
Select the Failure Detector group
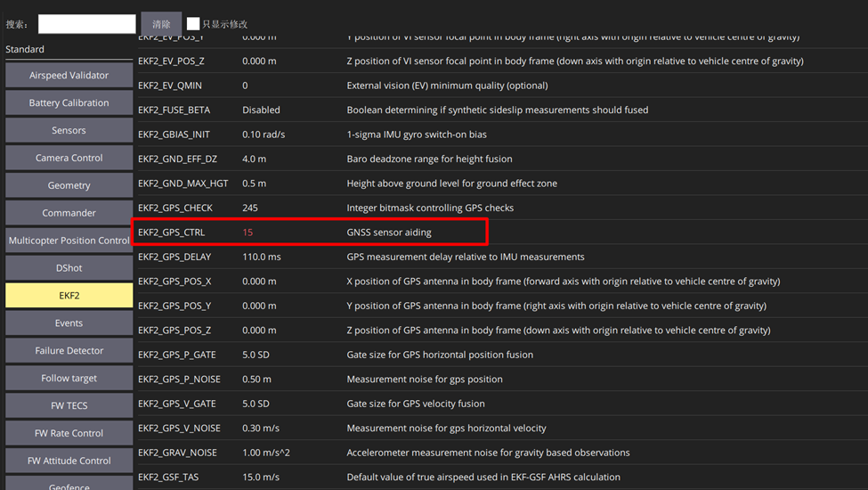[x=69, y=351]
